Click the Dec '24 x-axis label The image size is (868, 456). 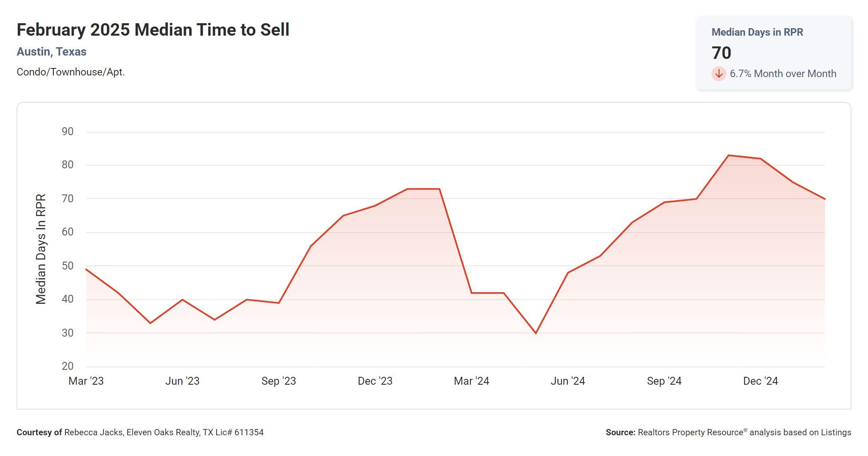point(760,381)
